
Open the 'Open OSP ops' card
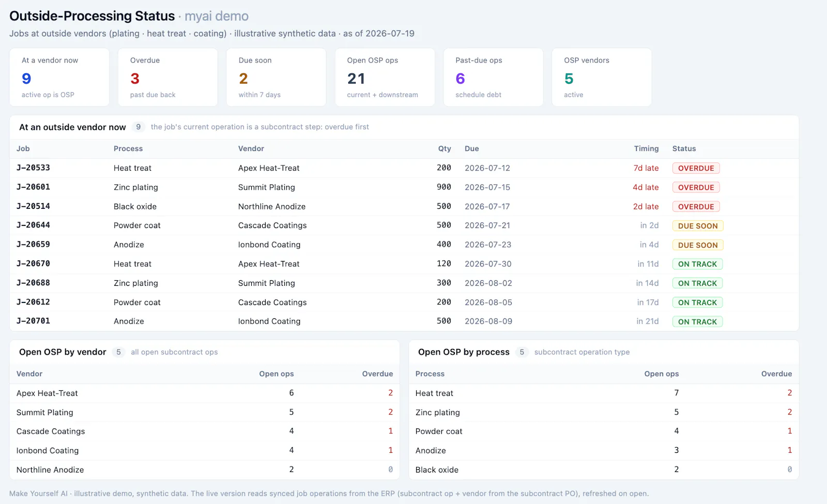tap(385, 78)
